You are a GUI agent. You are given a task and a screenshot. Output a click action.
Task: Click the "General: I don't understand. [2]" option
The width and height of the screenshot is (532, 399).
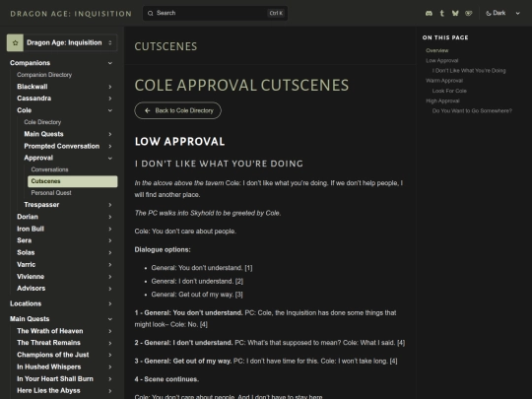197,281
